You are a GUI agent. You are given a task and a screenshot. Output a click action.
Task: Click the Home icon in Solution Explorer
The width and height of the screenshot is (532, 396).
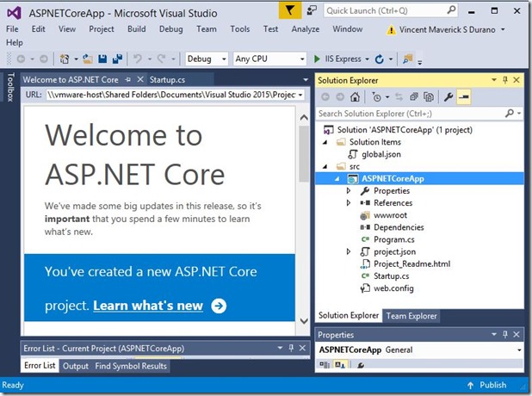click(x=355, y=97)
